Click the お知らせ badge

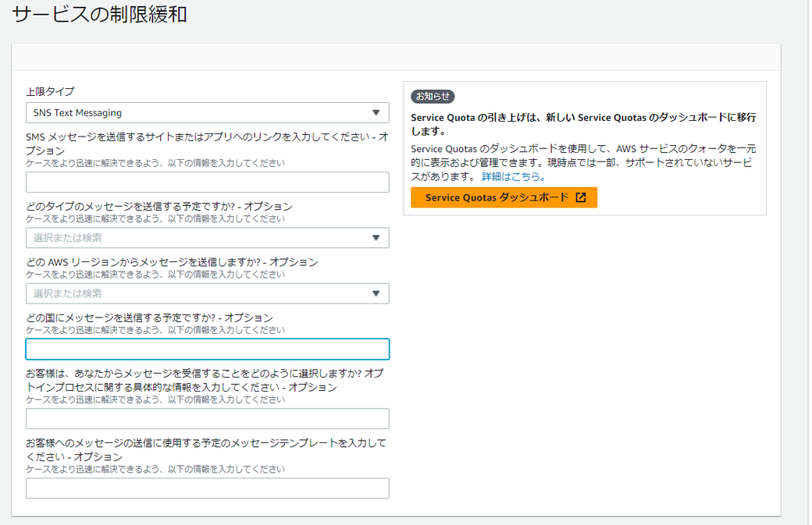[433, 96]
